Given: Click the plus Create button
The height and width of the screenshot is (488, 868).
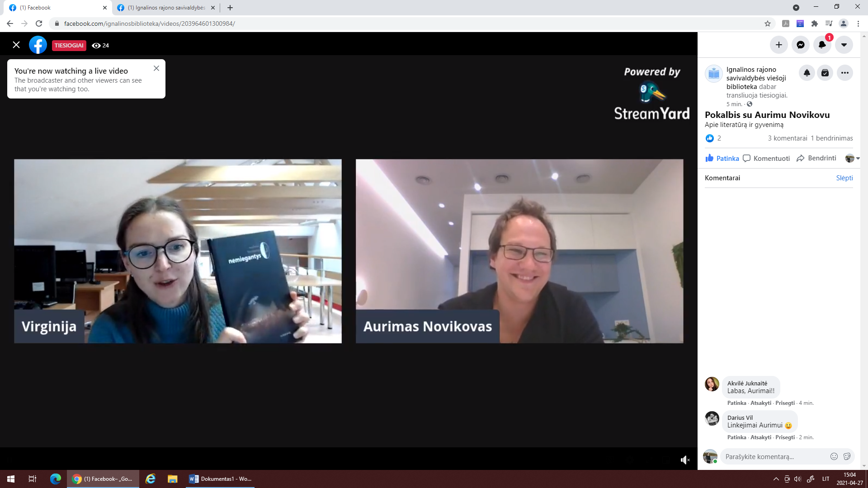Looking at the screenshot, I should 778,45.
